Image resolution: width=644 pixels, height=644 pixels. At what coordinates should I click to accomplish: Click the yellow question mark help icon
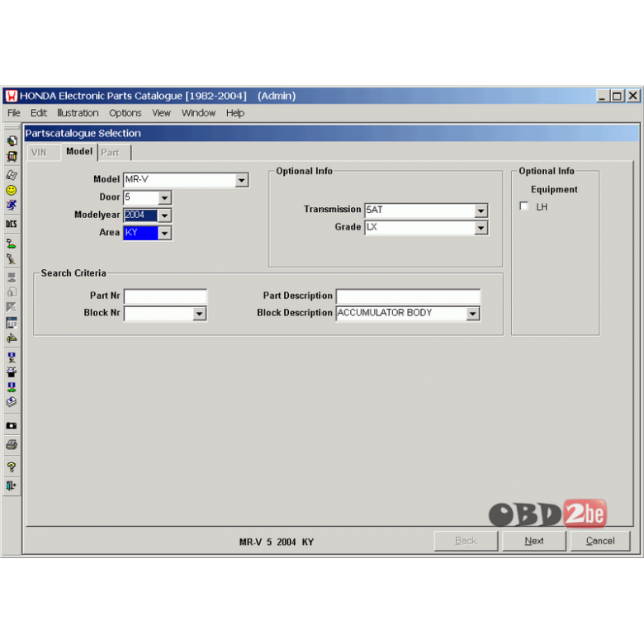coord(12,467)
